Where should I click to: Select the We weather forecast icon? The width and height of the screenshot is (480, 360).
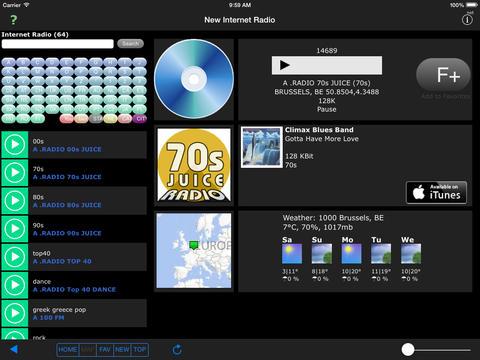click(x=411, y=254)
